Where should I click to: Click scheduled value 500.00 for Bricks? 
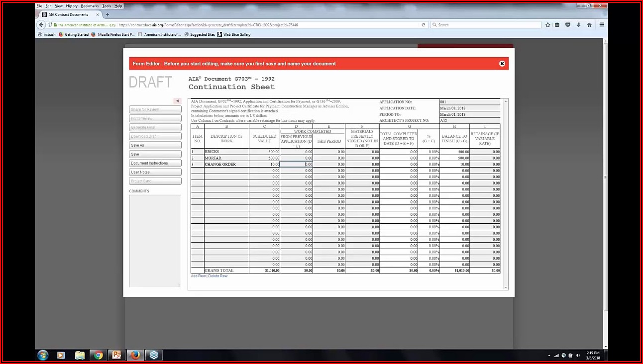click(264, 152)
